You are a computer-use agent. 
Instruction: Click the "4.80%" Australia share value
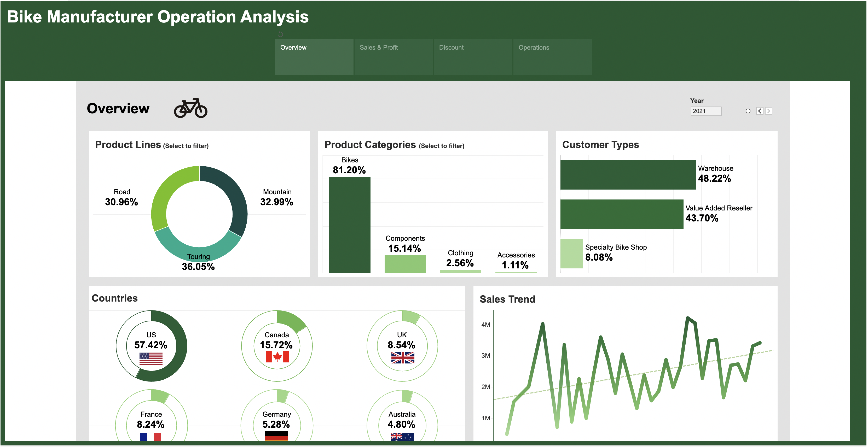click(401, 425)
